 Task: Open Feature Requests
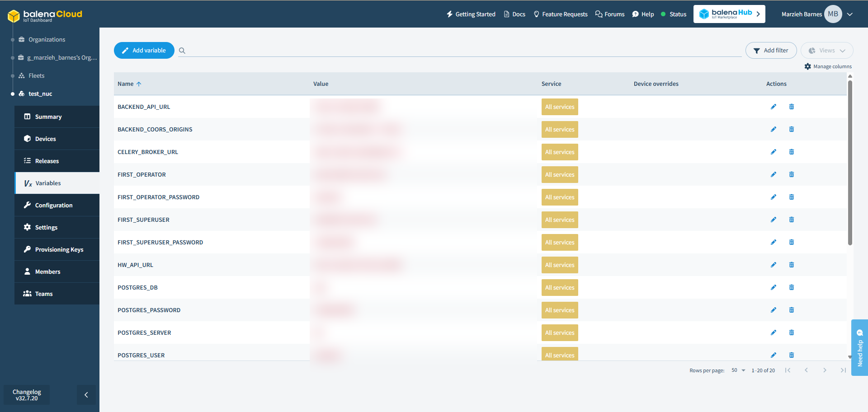561,14
